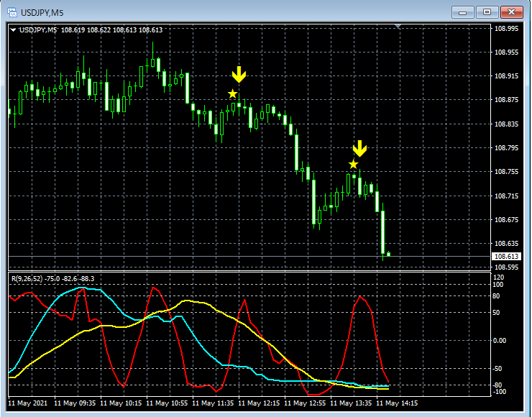Click the indicator scale value 0.00
The image size is (532, 417).
(500, 340)
